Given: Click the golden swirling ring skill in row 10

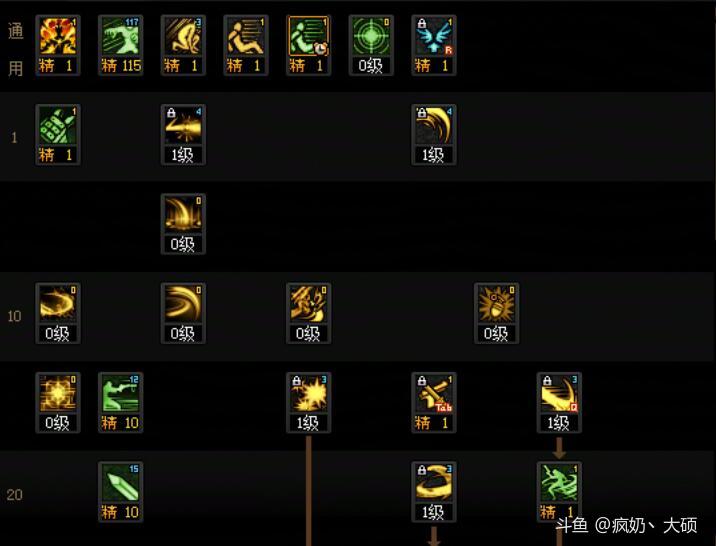Looking at the screenshot, I should click(58, 313).
